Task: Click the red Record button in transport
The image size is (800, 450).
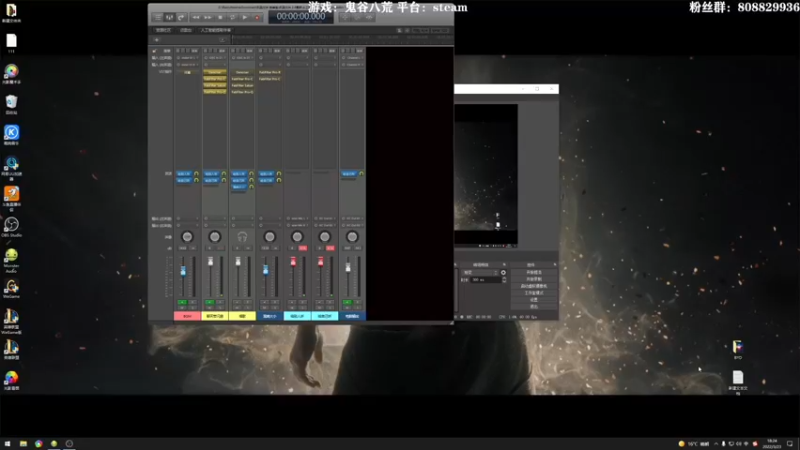Action: coord(257,17)
